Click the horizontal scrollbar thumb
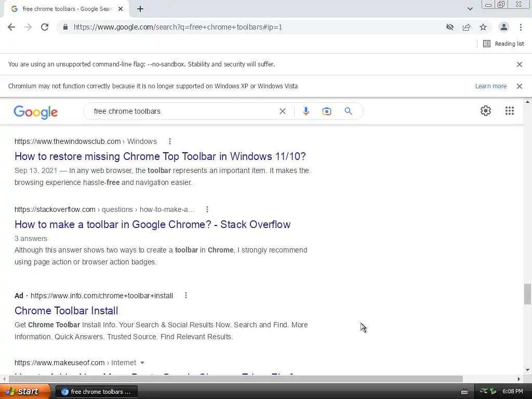The width and height of the screenshot is (532, 399). point(235,379)
